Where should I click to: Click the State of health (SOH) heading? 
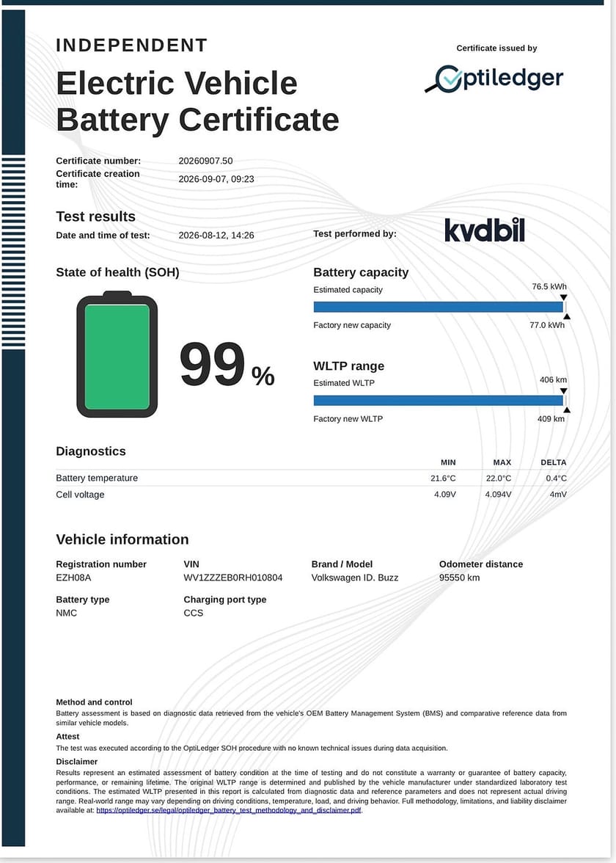click(117, 272)
